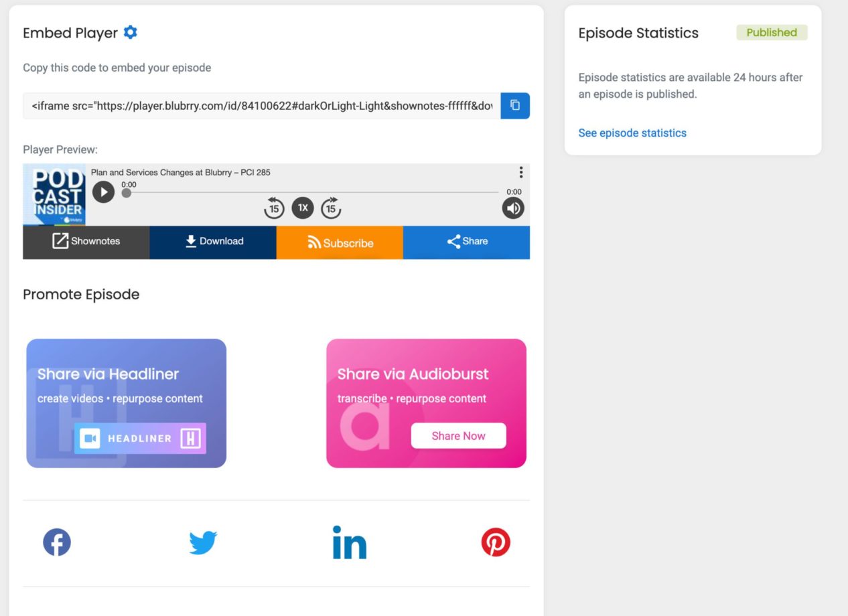Select the iframe embed code input field
Viewport: 848px width, 616px height.
[x=261, y=105]
